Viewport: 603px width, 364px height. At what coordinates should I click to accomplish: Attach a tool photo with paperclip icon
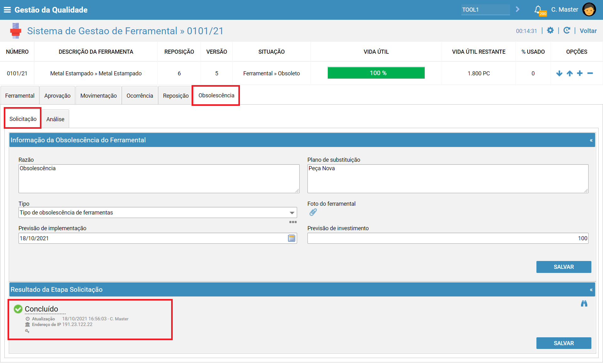point(313,213)
